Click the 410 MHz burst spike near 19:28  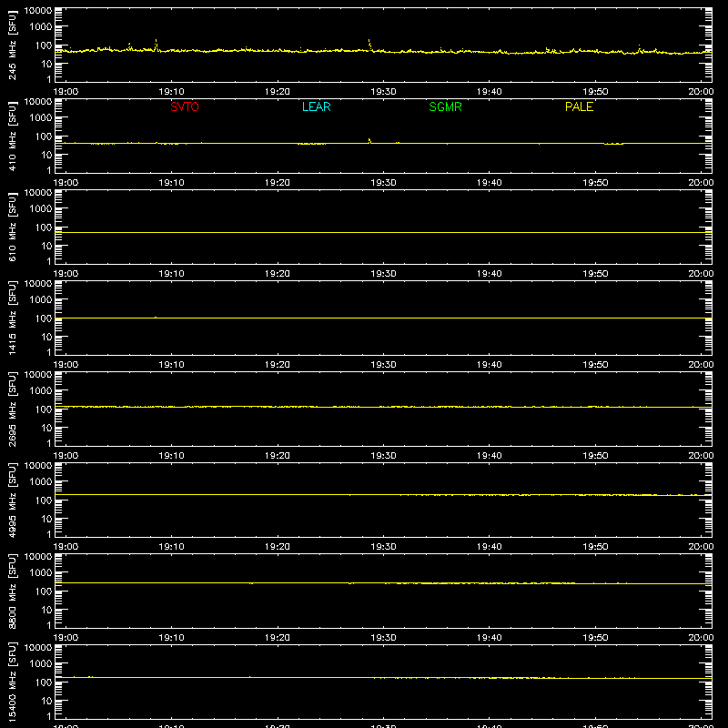(x=369, y=141)
